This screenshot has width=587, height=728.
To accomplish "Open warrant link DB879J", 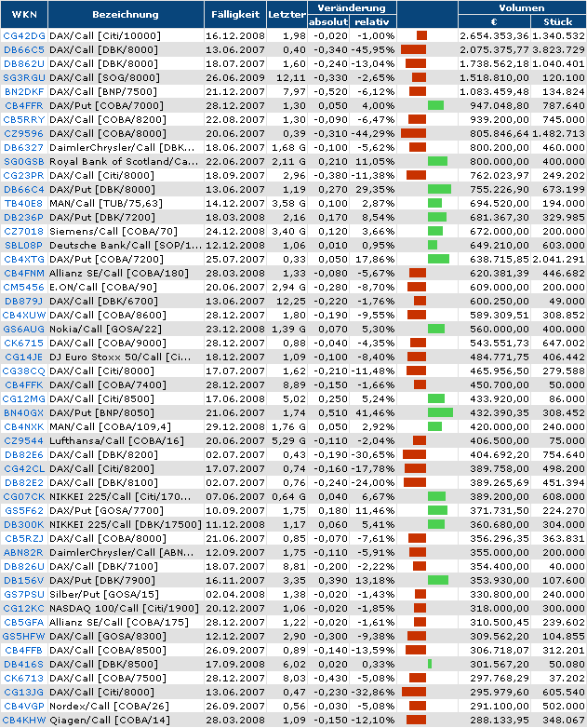I will pos(24,302).
